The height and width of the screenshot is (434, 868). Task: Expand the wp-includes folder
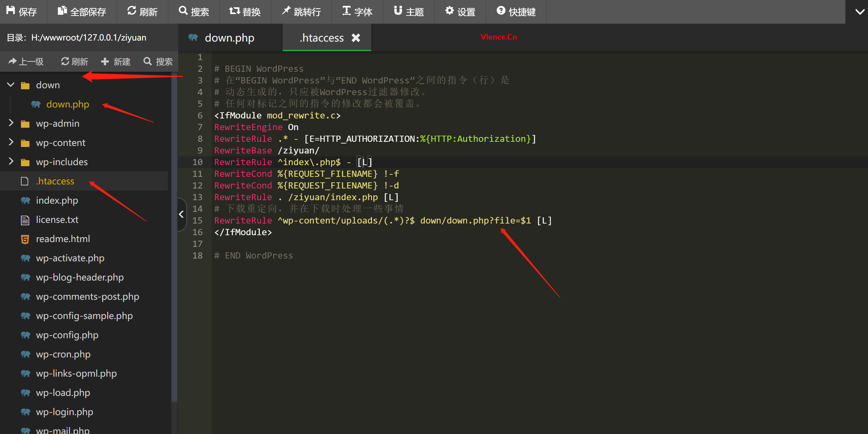pos(11,161)
